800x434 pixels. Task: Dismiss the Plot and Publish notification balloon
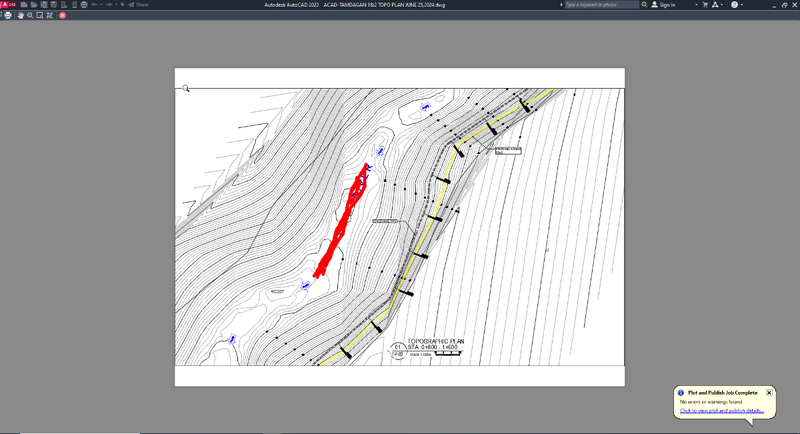tap(769, 393)
